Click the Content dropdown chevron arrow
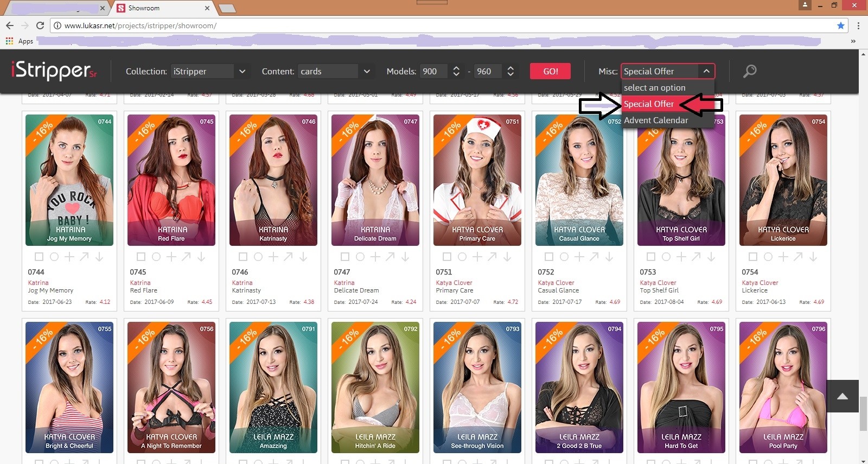The width and height of the screenshot is (868, 464). pos(367,71)
